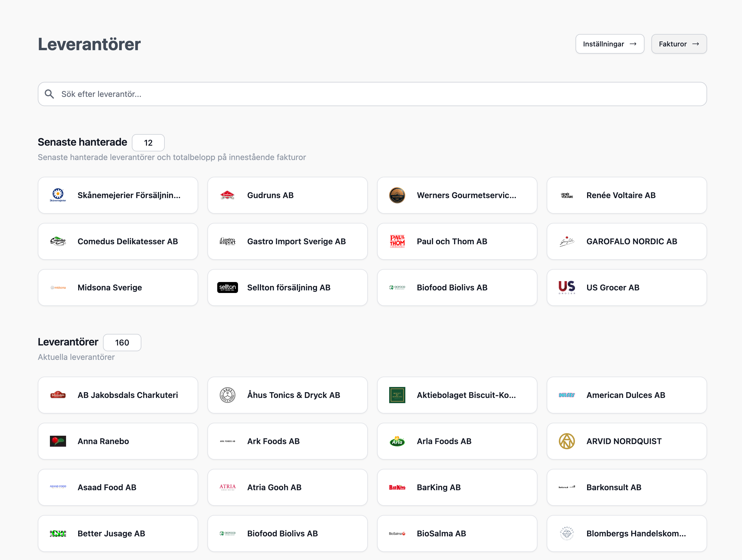Image resolution: width=742 pixels, height=560 pixels.
Task: Click the Werners round brown logo
Action: point(397,195)
